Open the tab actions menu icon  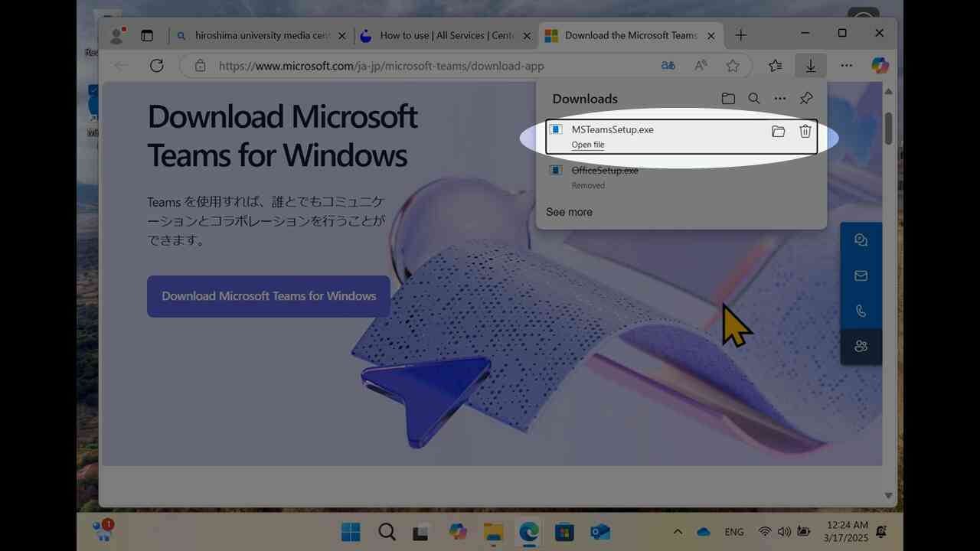[x=147, y=35]
